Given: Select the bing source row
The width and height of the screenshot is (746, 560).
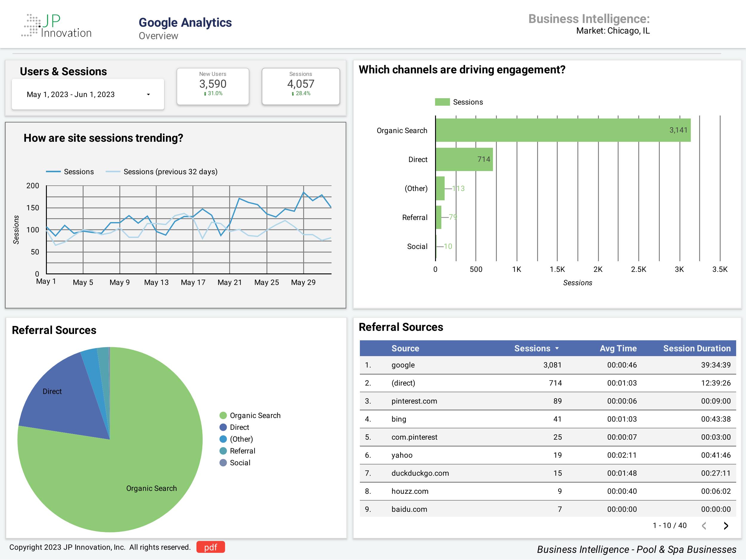Looking at the screenshot, I should (x=548, y=419).
